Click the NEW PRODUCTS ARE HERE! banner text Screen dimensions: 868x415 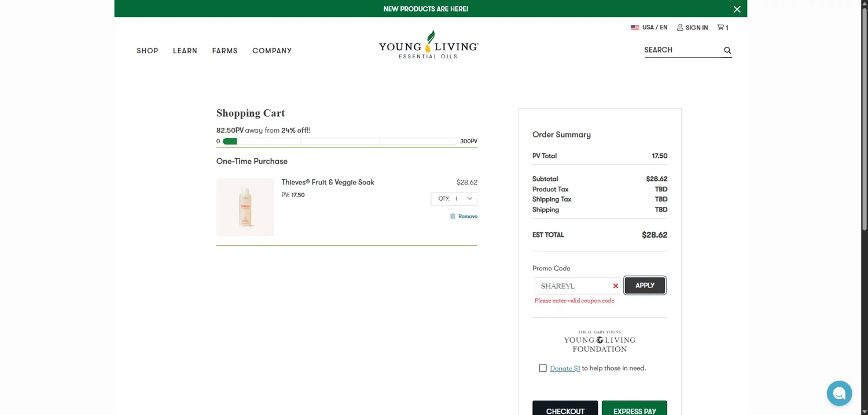point(426,9)
